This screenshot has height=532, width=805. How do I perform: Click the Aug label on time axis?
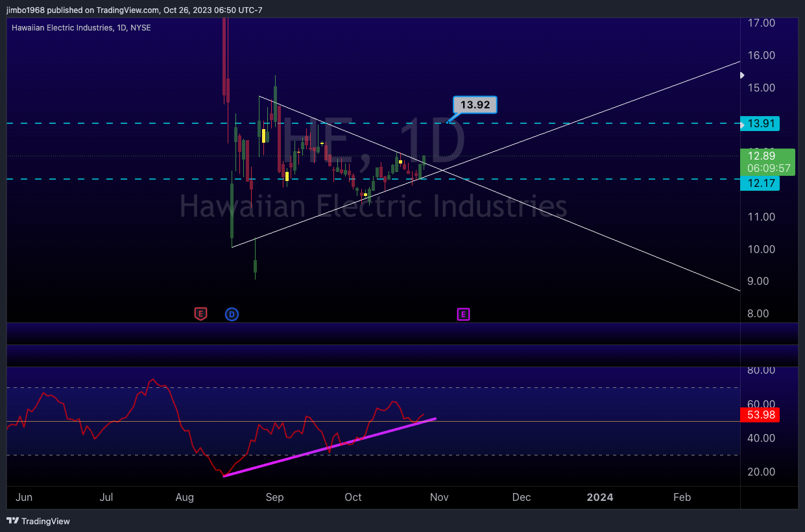[185, 497]
